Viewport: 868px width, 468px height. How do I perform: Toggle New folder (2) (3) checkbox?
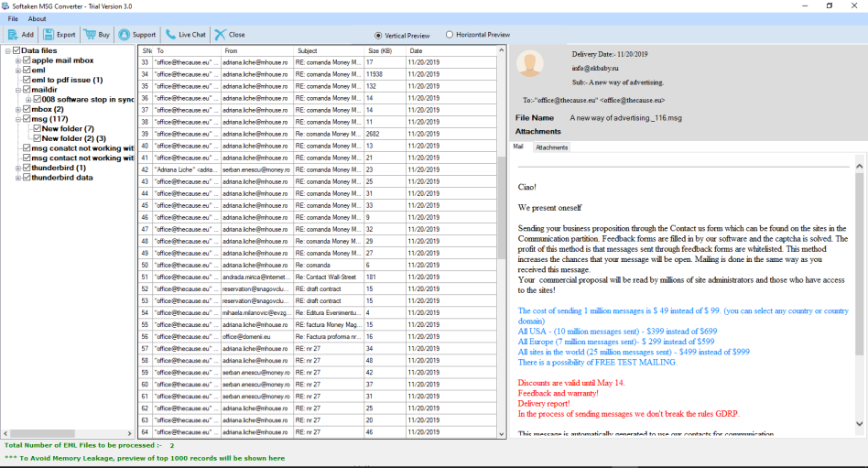point(38,138)
